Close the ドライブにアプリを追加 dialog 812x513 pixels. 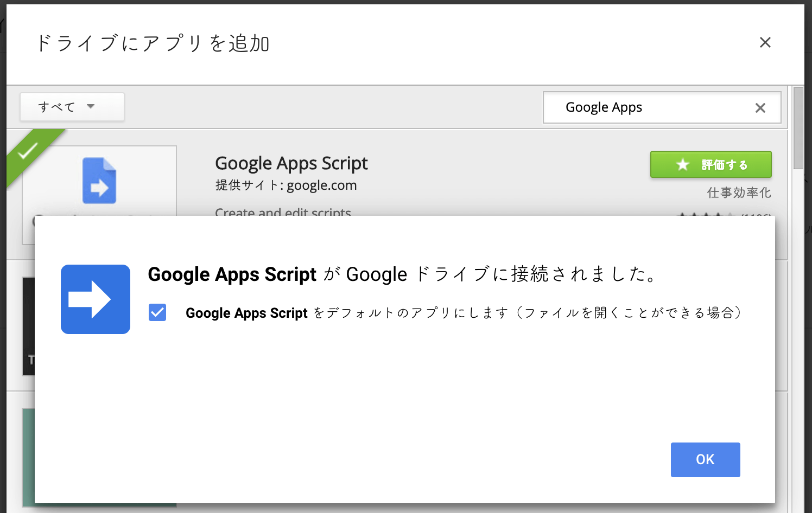765,42
